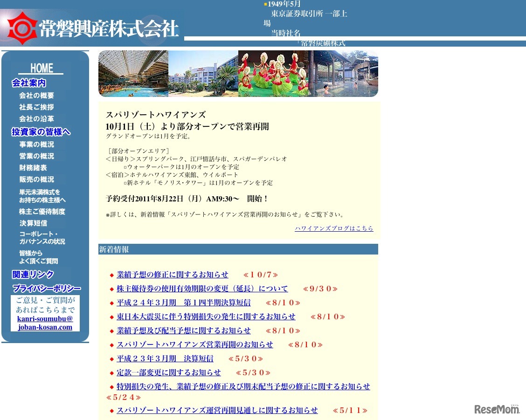Click the hula dancers banner photo
This screenshot has height=420, width=526.
(275, 74)
